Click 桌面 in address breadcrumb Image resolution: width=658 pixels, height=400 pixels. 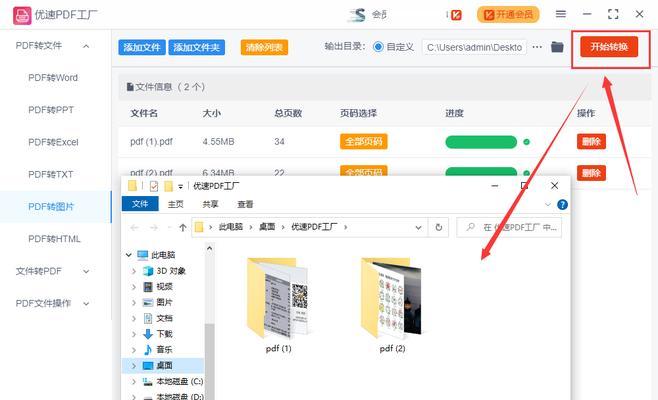click(x=267, y=227)
